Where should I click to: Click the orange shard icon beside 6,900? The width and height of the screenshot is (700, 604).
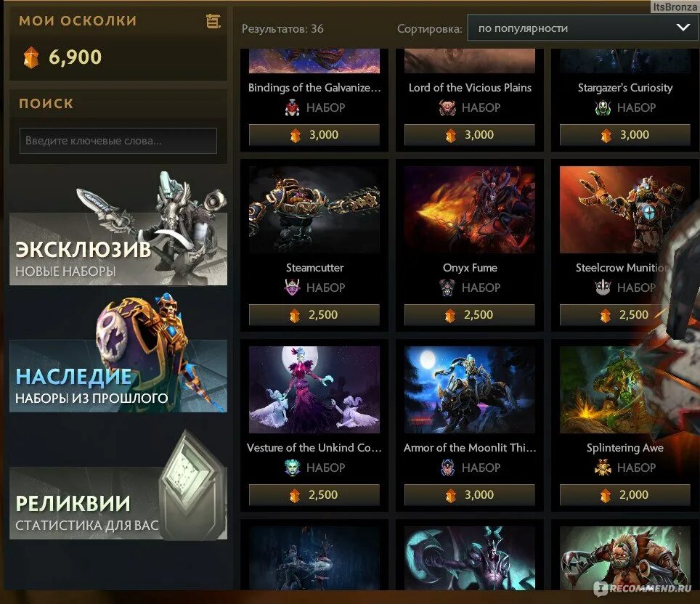(x=30, y=57)
